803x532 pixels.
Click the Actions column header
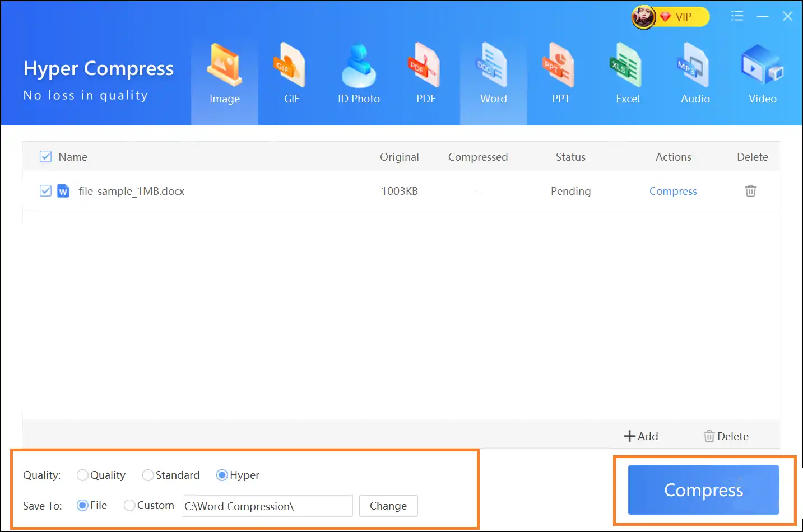[x=674, y=157]
